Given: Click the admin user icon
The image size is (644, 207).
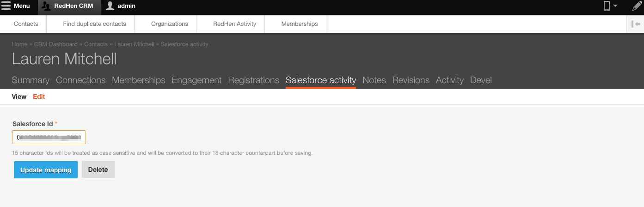Looking at the screenshot, I should click(x=110, y=6).
